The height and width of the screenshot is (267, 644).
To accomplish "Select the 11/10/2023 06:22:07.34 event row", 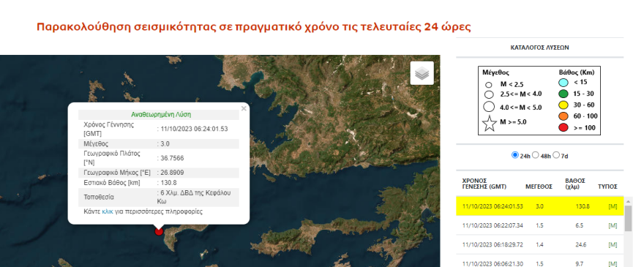I will 539,225.
